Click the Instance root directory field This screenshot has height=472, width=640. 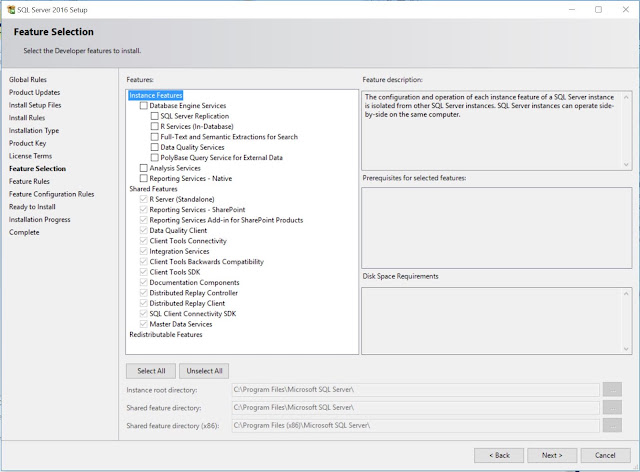tap(416, 390)
